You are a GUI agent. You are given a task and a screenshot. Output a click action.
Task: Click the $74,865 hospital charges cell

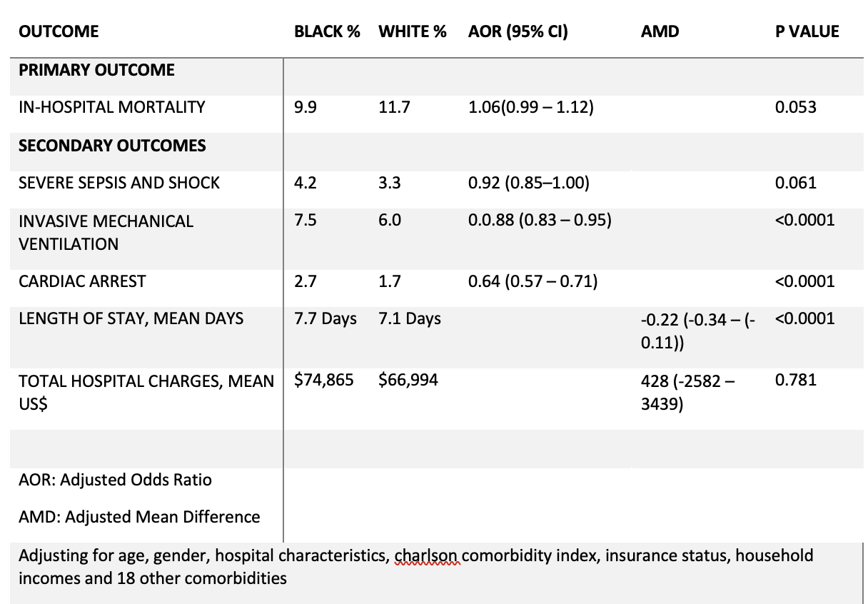click(x=323, y=380)
